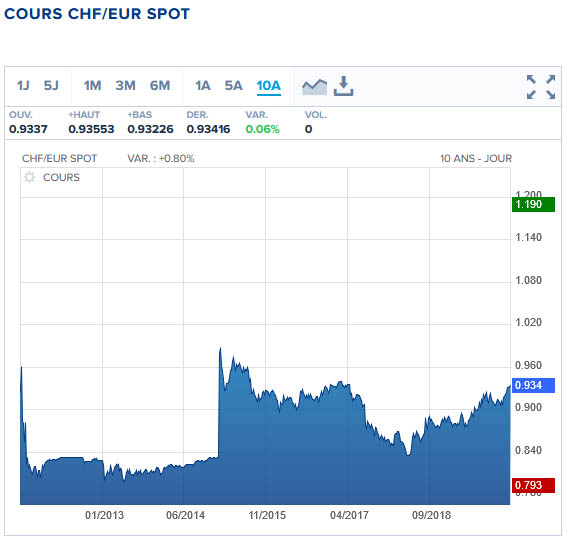
Task: Select the 1J time range tab
Action: [23, 86]
